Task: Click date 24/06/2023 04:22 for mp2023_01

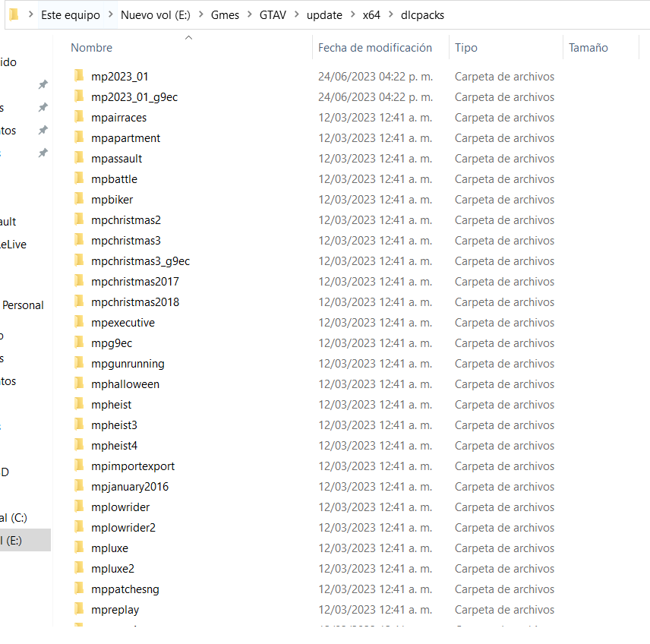Action: [x=376, y=77]
